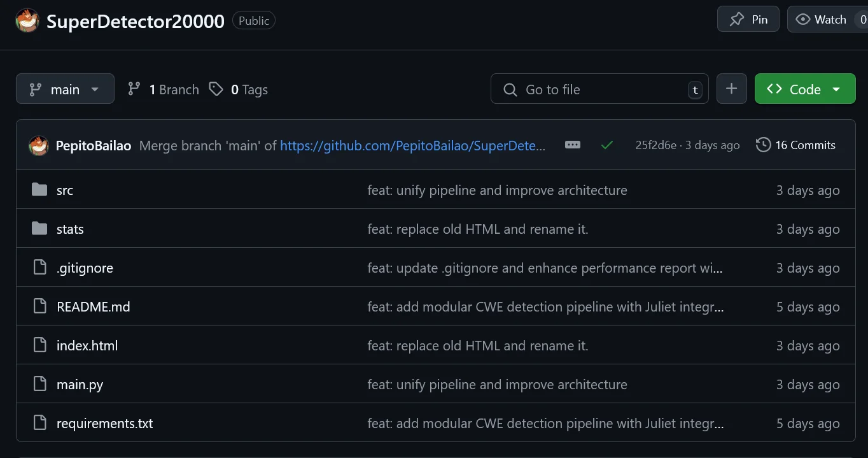This screenshot has width=868, height=458.
Task: Open the .gitignore row commit message link
Action: pyautogui.click(x=545, y=268)
